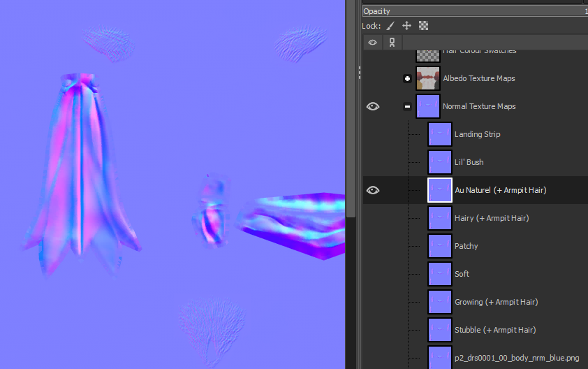Select the Soft layer
The image size is (588, 369).
click(462, 274)
